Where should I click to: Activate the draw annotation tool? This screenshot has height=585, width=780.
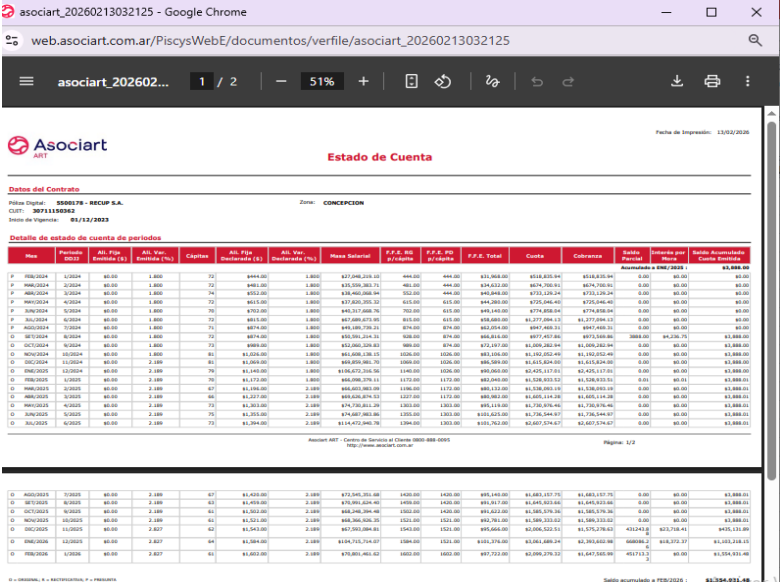tap(492, 81)
